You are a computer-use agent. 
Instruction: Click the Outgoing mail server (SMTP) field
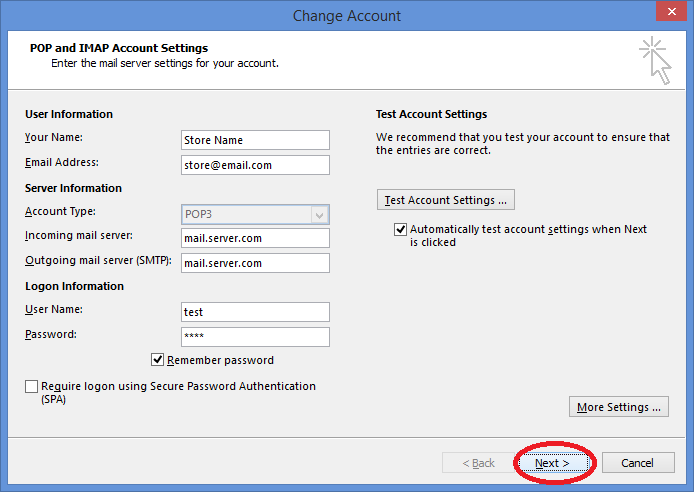click(255, 263)
